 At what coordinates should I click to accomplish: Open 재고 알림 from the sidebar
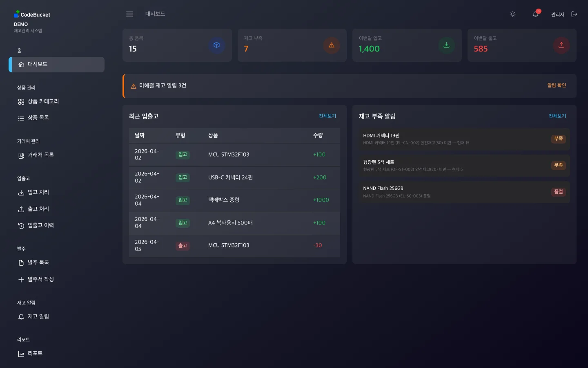38,316
